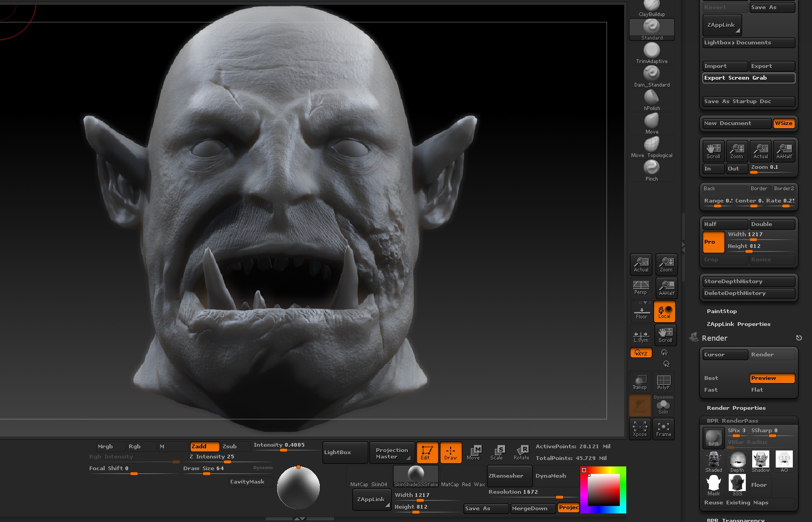Toggle Solo mode
This screenshot has width=812, height=522.
664,406
